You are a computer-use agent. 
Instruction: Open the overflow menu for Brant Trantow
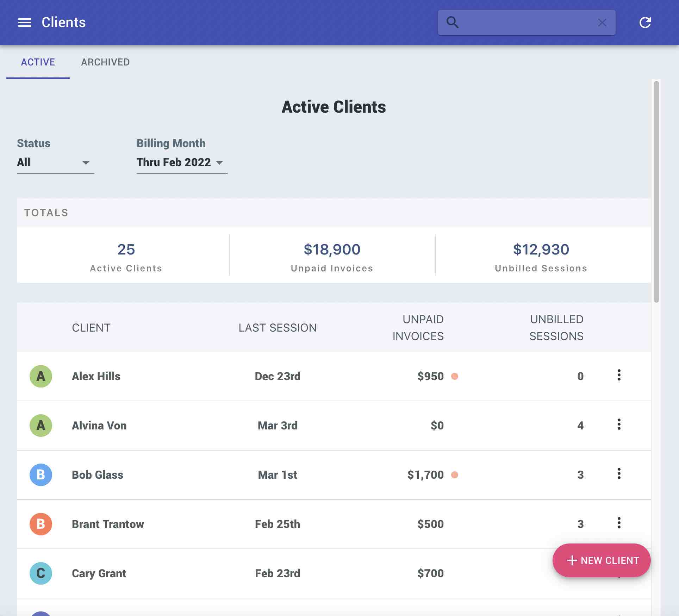[619, 524]
